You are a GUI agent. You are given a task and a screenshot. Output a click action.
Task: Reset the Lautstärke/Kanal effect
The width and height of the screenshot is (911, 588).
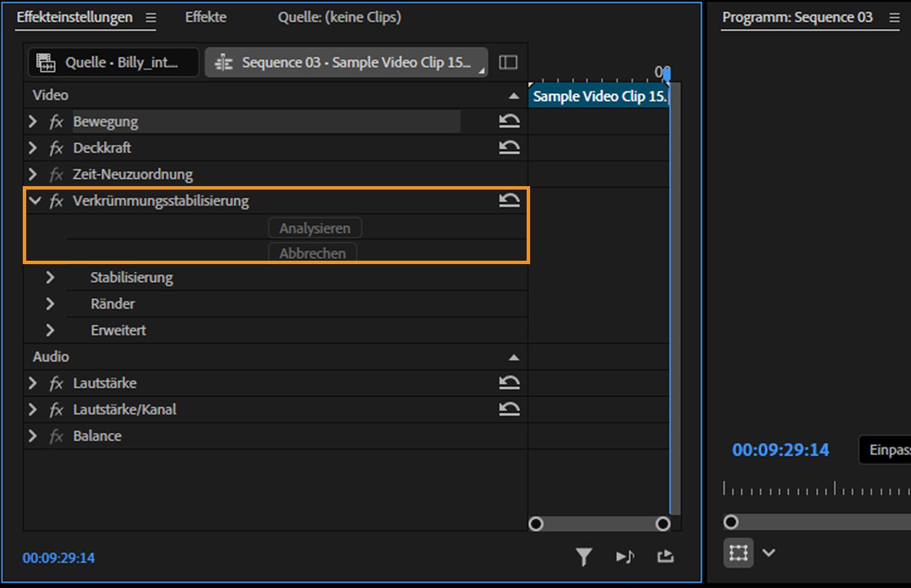point(509,409)
